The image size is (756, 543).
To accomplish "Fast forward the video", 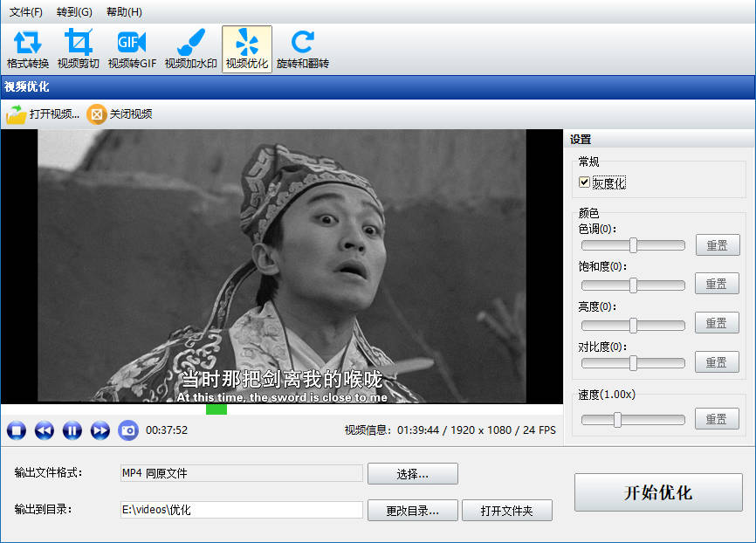I will coord(100,430).
